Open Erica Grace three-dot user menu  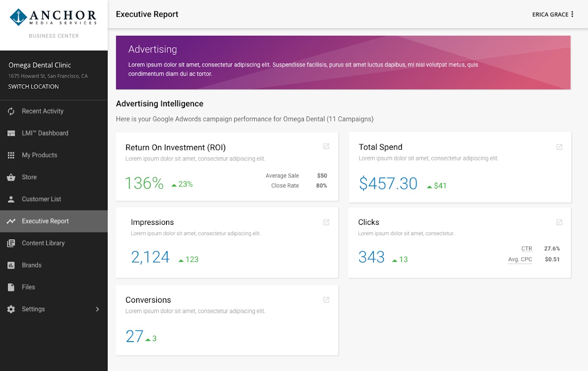(x=572, y=14)
